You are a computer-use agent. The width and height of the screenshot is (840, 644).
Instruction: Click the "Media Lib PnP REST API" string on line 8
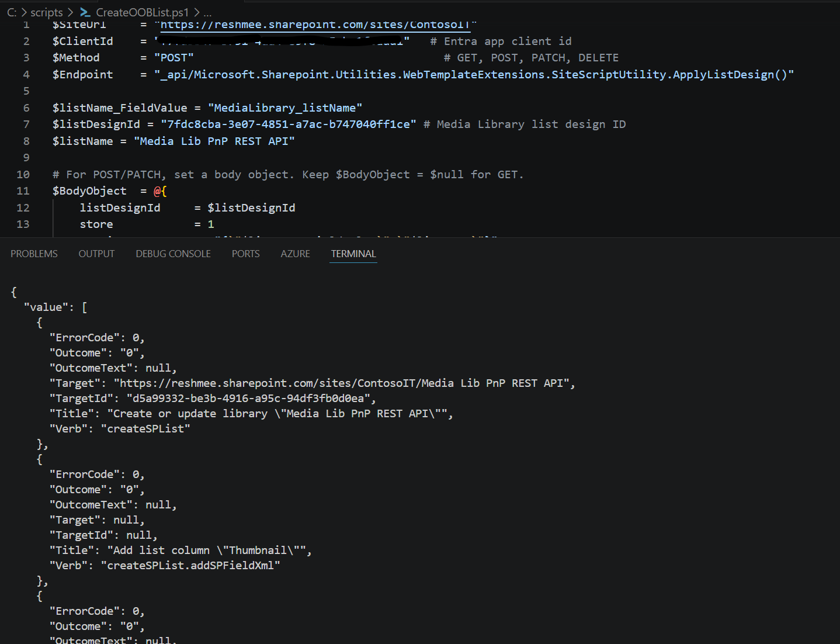click(214, 141)
